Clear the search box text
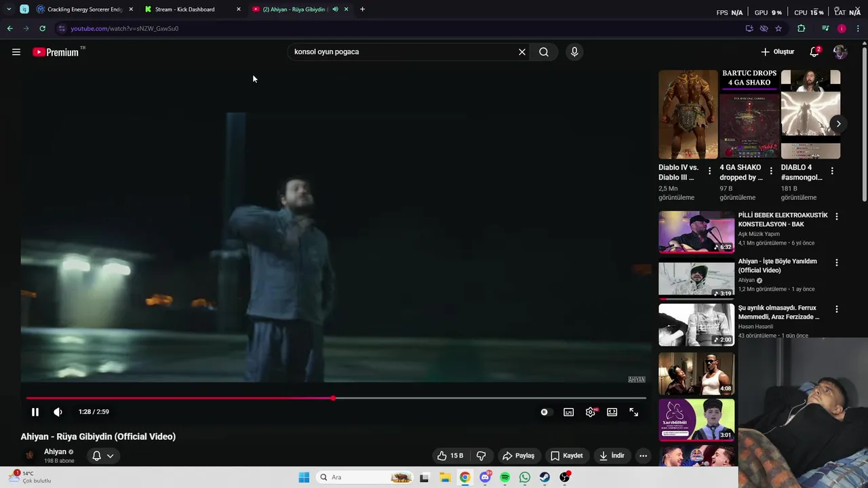The height and width of the screenshot is (488, 868). tap(522, 52)
